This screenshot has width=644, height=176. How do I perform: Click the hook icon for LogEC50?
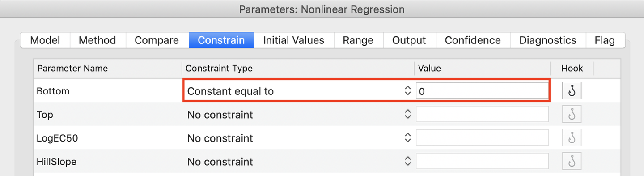(572, 138)
